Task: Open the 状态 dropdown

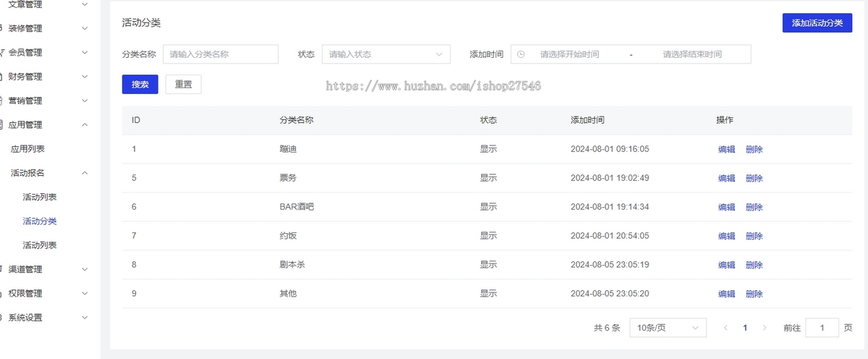Action: (x=386, y=54)
